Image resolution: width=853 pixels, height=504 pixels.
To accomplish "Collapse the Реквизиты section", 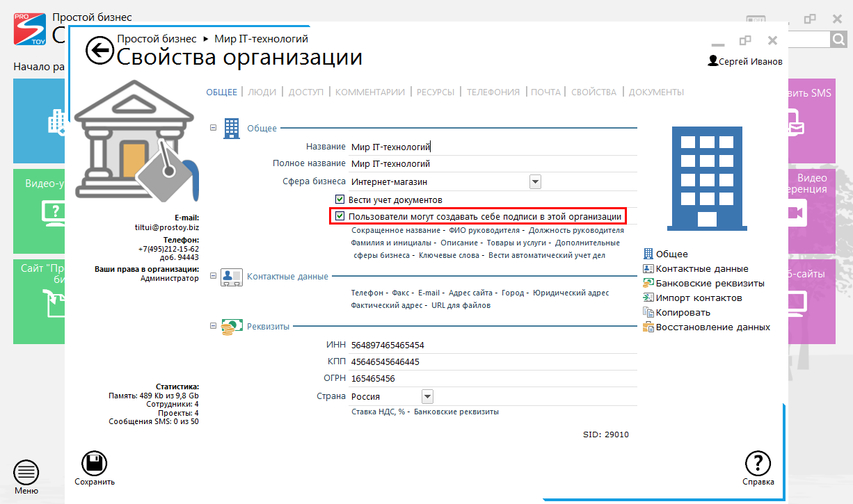I will tap(214, 326).
